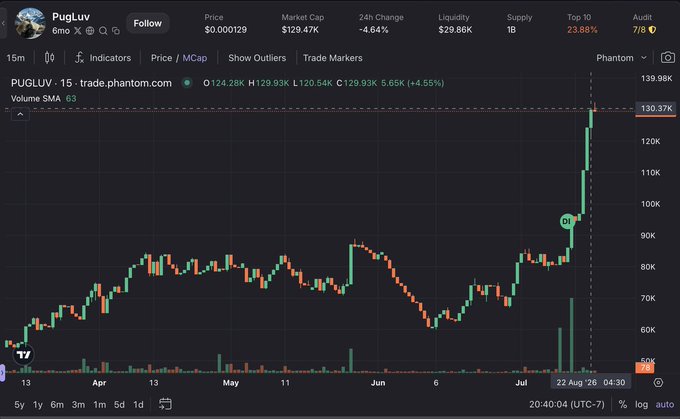Open the website globe icon
680x419 pixels.
pyautogui.click(x=90, y=30)
